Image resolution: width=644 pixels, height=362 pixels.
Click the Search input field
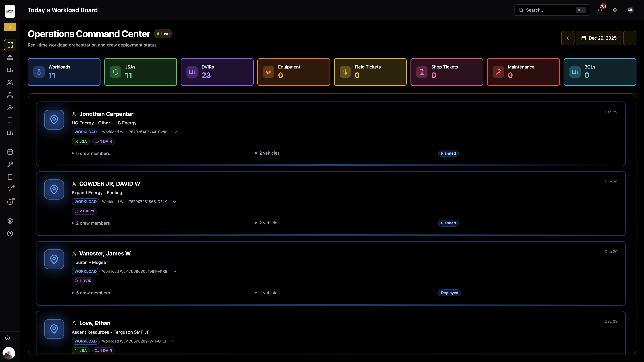[x=549, y=10]
